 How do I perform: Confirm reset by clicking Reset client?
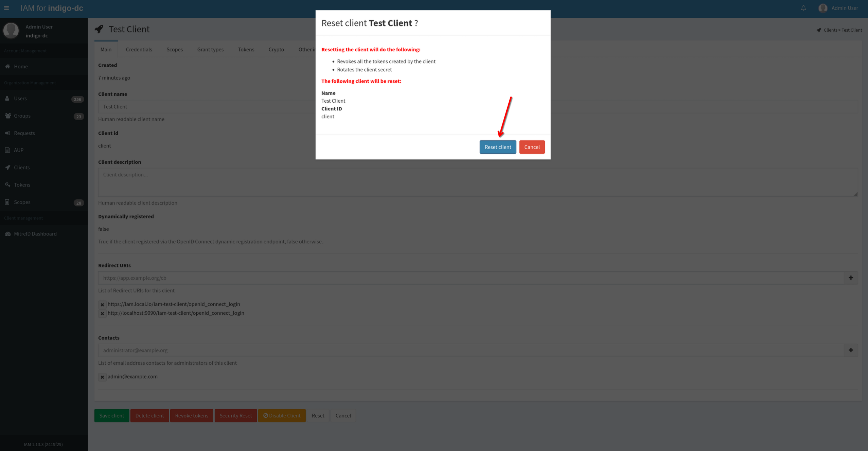497,147
